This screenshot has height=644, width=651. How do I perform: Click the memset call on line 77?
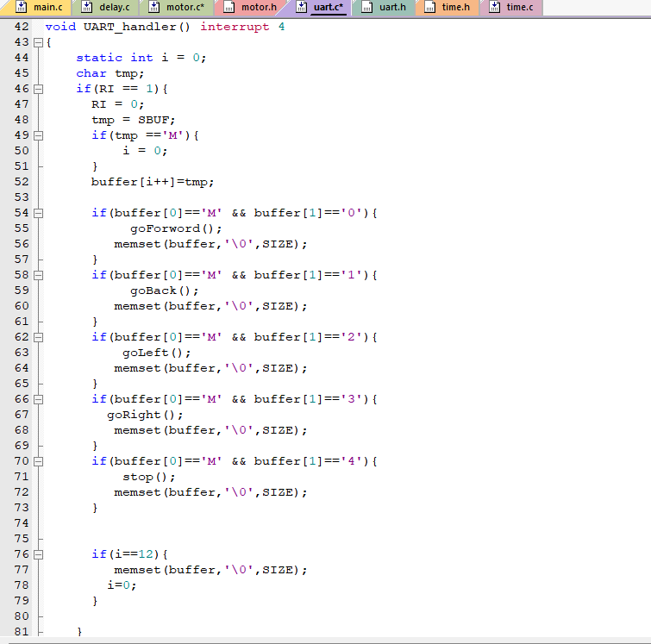210,570
